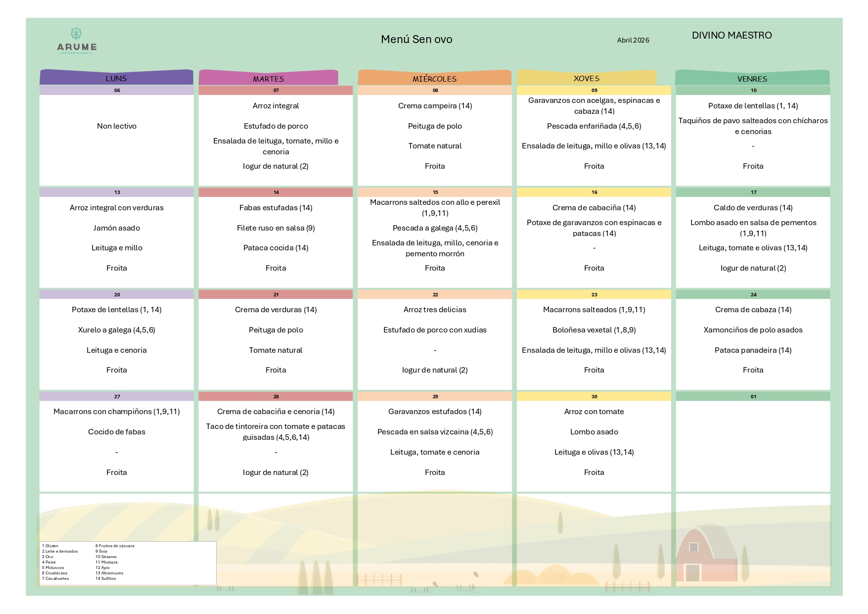Click the Menú Sen ovo title

pyautogui.click(x=416, y=40)
